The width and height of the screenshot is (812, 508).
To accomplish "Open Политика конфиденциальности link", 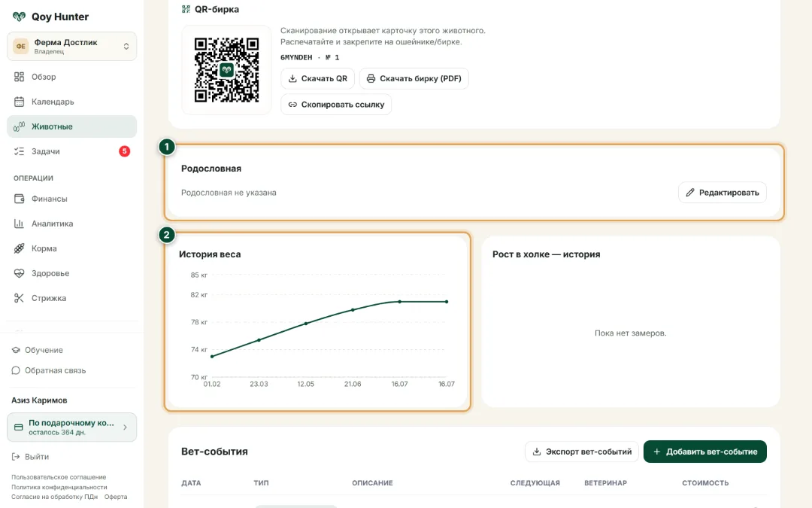I will click(x=59, y=487).
